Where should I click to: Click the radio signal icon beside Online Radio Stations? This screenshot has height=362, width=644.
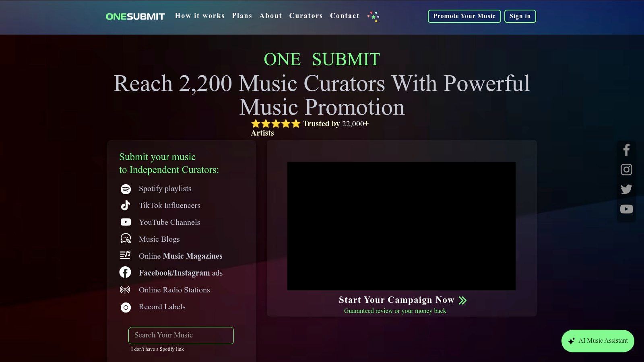click(125, 290)
